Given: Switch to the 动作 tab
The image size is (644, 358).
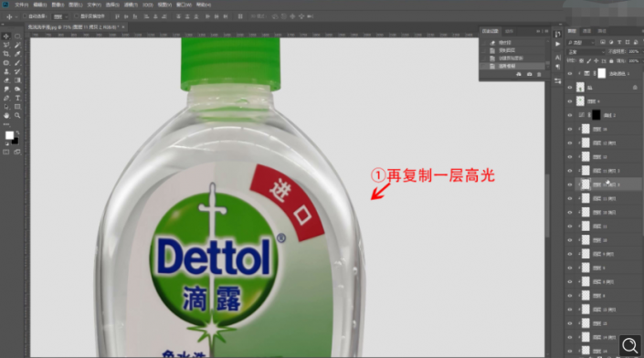Looking at the screenshot, I should [x=509, y=31].
